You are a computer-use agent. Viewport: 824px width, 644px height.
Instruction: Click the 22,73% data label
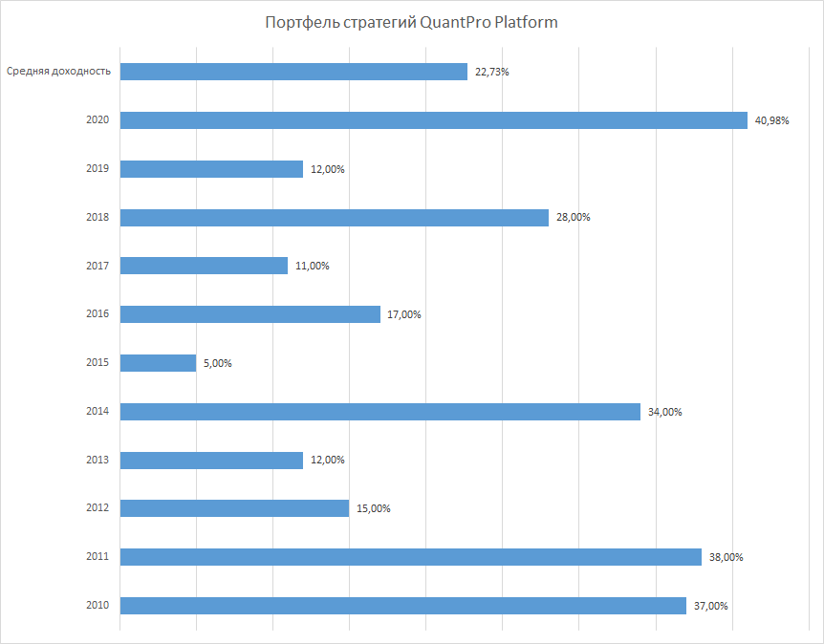pyautogui.click(x=492, y=72)
